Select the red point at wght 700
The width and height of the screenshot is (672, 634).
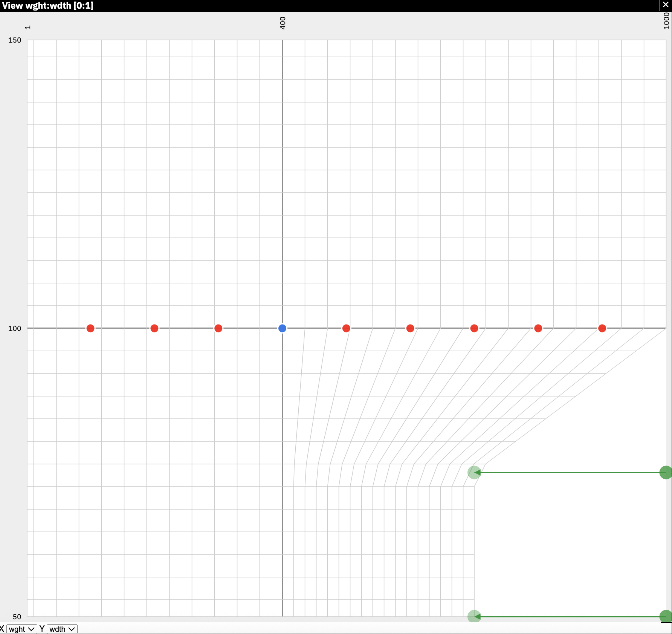point(474,328)
